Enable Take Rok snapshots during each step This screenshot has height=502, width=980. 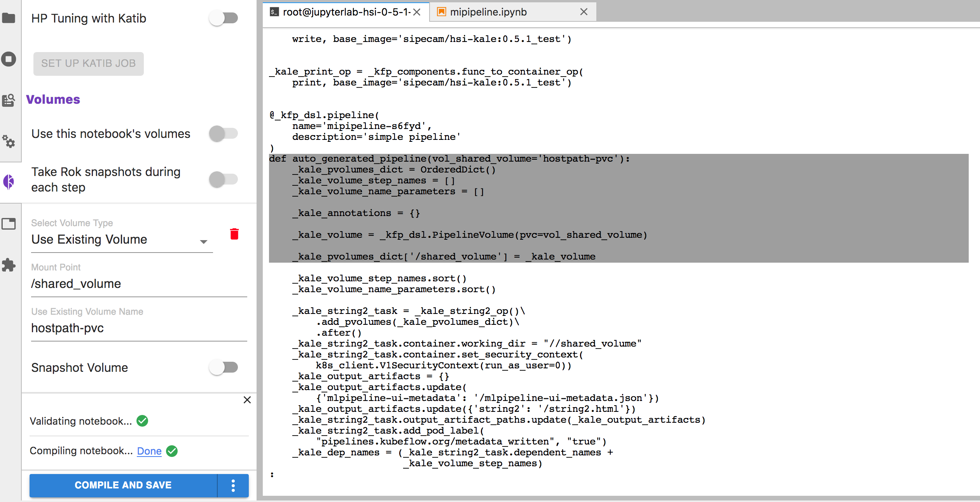tap(224, 179)
